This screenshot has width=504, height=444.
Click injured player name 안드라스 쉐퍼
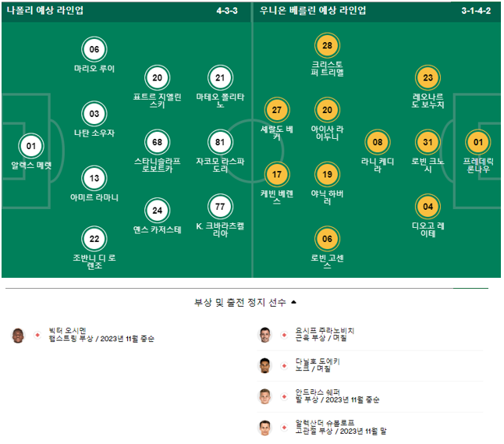coord(318,392)
